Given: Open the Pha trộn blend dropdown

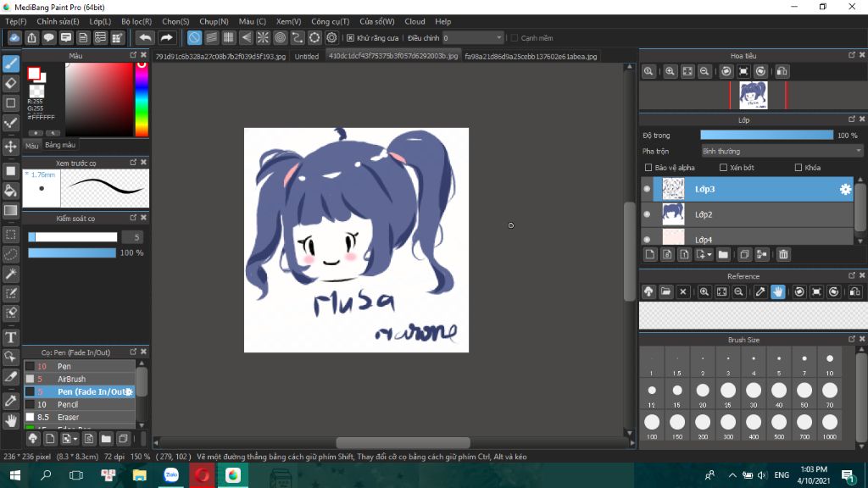Looking at the screenshot, I should pyautogui.click(x=781, y=151).
